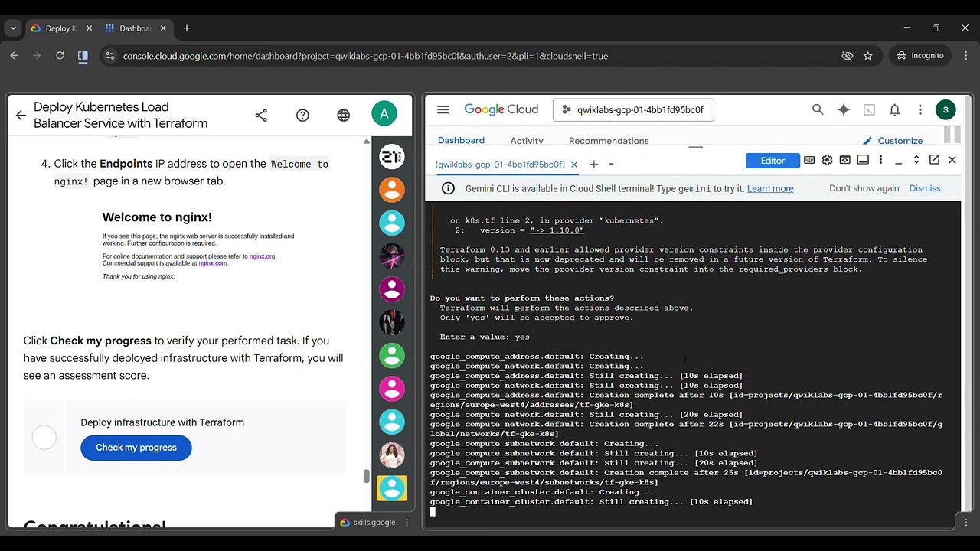Image resolution: width=980 pixels, height=551 pixels.
Task: Open the qwiklabs-gcp-01 project selector
Action: click(x=633, y=109)
